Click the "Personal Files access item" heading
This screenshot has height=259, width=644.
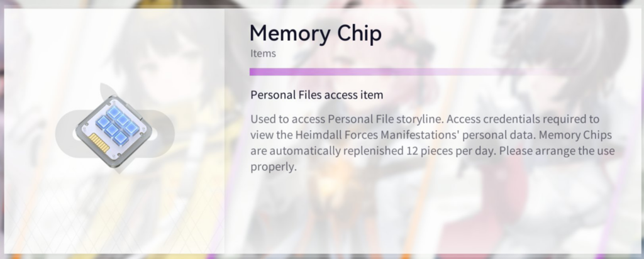tap(317, 95)
